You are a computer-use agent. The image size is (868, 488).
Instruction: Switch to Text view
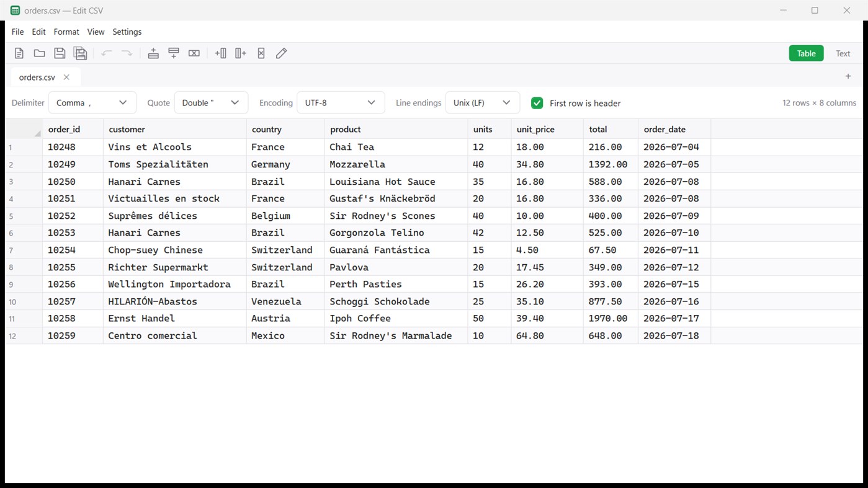pyautogui.click(x=843, y=53)
